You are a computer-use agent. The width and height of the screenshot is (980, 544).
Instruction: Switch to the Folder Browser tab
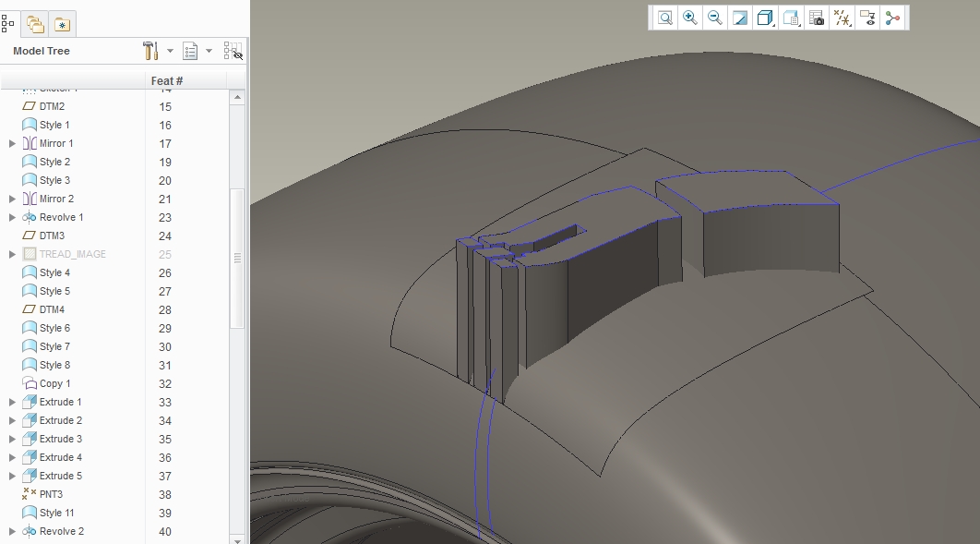click(36, 25)
